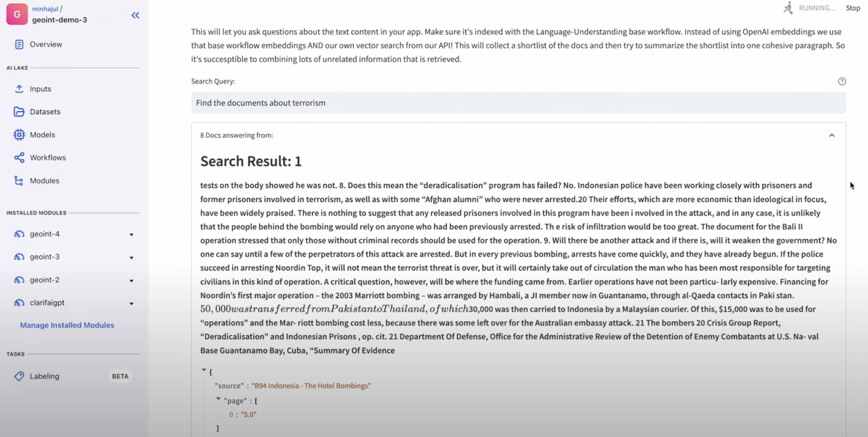
Task: Select the Modules sidebar icon
Action: point(18,180)
